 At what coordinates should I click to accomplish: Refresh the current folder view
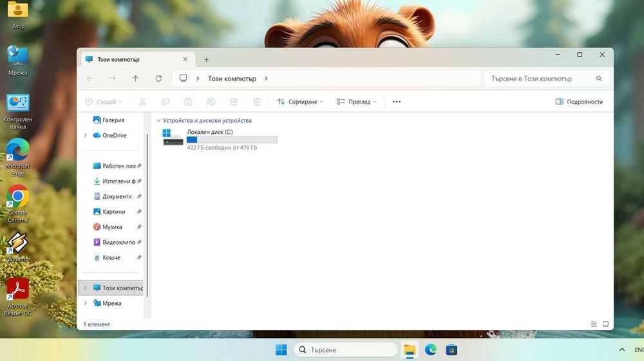point(158,79)
